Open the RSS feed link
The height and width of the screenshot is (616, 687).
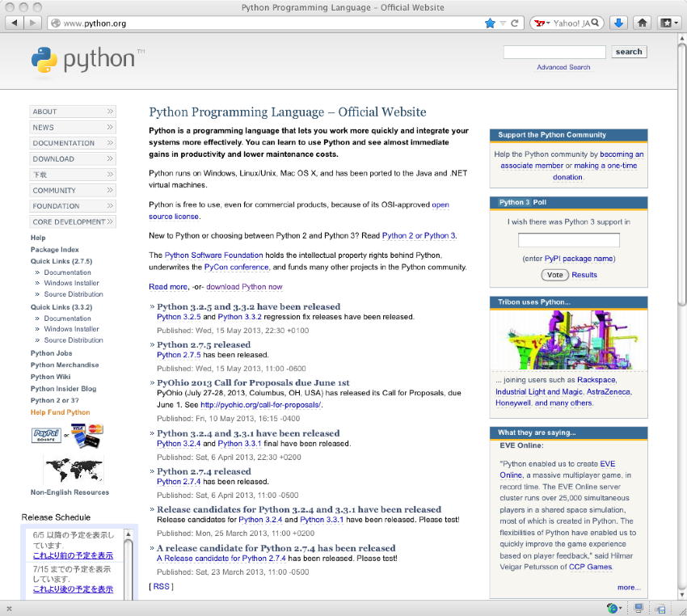pyautogui.click(x=161, y=586)
